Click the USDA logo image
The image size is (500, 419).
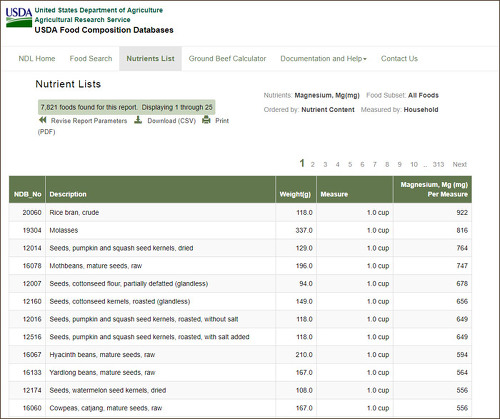[19, 18]
